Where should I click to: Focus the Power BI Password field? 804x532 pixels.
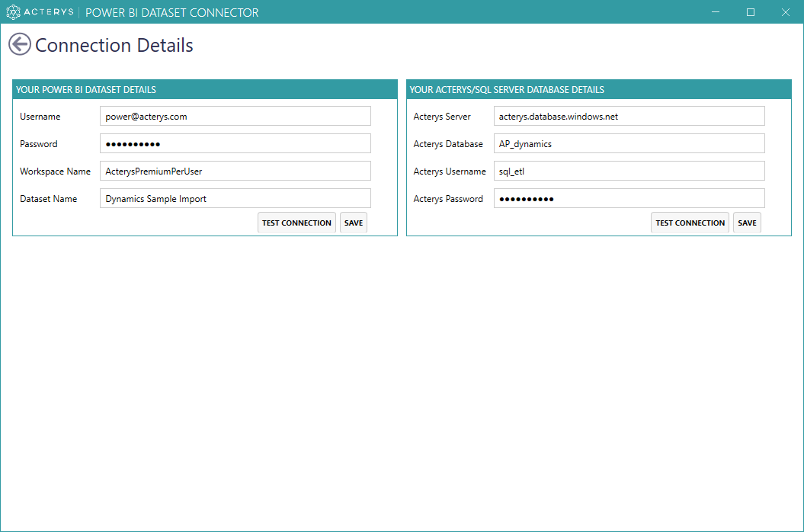(x=235, y=143)
